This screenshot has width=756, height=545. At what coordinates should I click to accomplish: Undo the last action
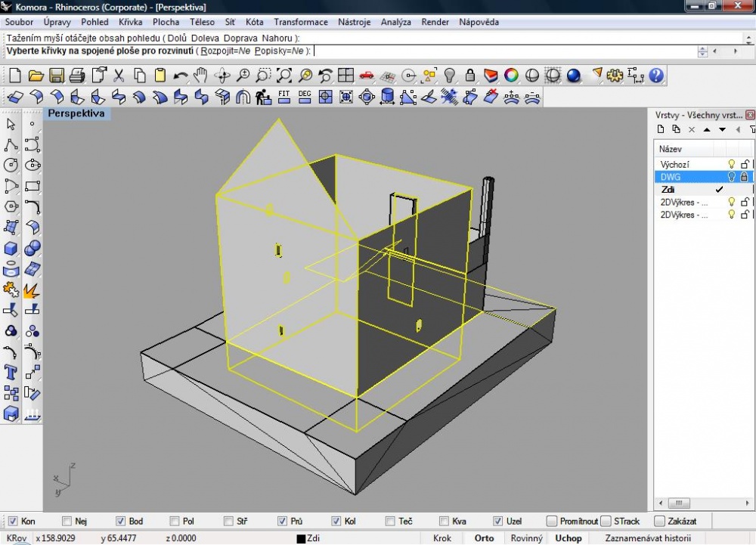pyautogui.click(x=181, y=76)
